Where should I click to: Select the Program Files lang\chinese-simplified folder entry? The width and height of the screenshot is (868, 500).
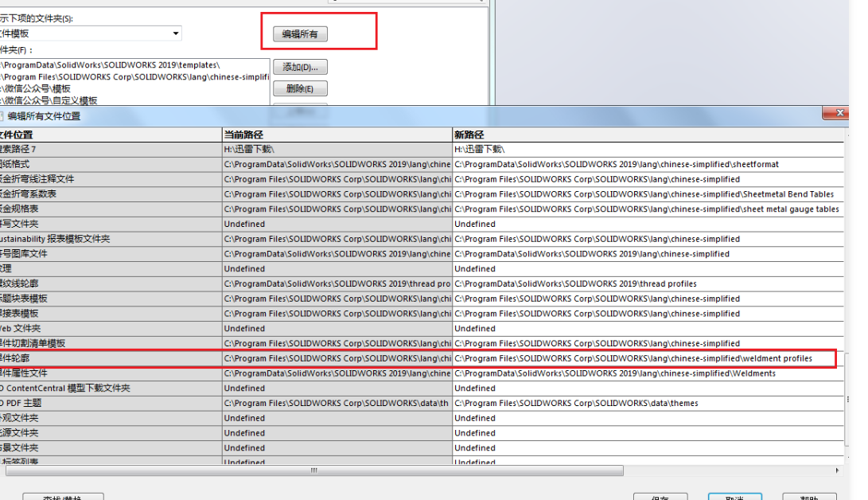click(134, 77)
